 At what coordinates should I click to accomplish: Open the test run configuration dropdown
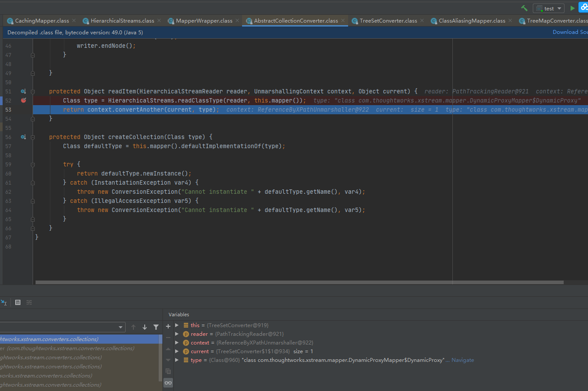click(548, 9)
